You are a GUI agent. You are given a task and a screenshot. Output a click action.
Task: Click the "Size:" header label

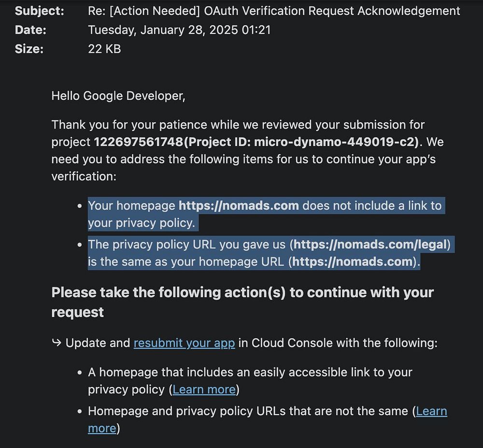pos(29,49)
